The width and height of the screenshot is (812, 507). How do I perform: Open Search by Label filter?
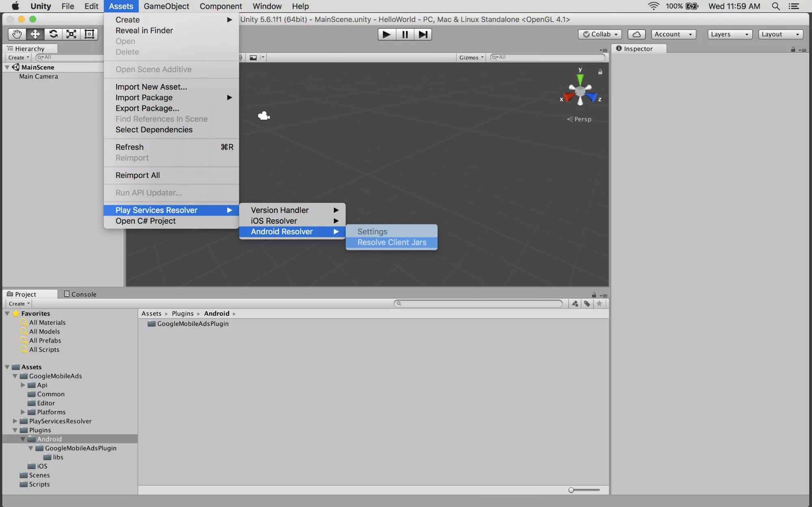pyautogui.click(x=587, y=304)
